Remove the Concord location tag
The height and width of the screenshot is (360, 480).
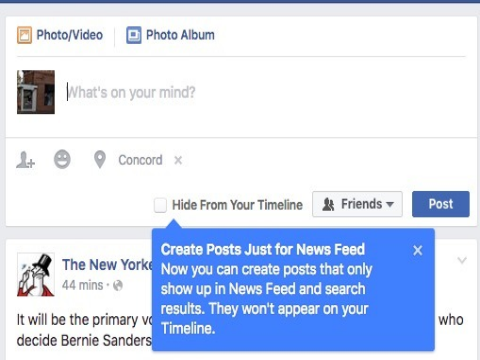pos(178,160)
